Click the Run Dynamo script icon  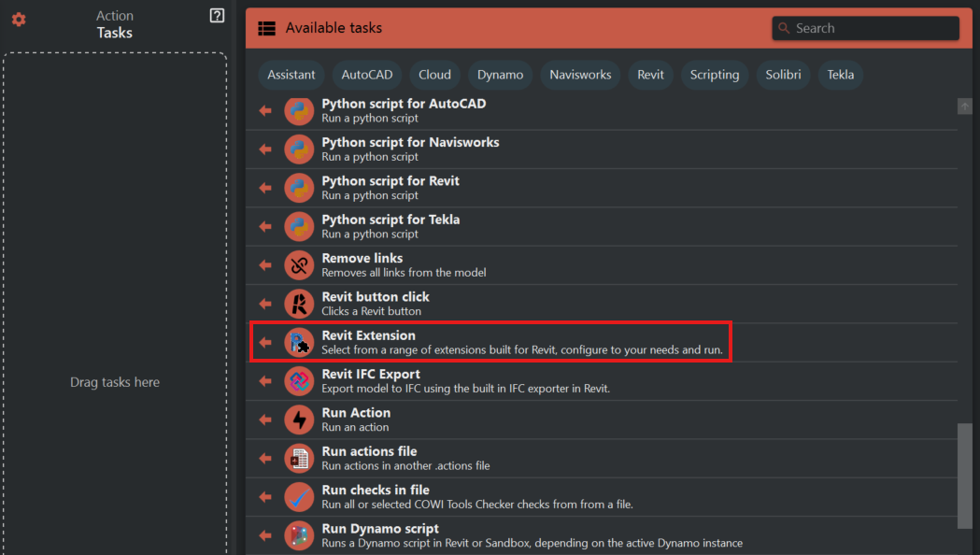pos(299,535)
